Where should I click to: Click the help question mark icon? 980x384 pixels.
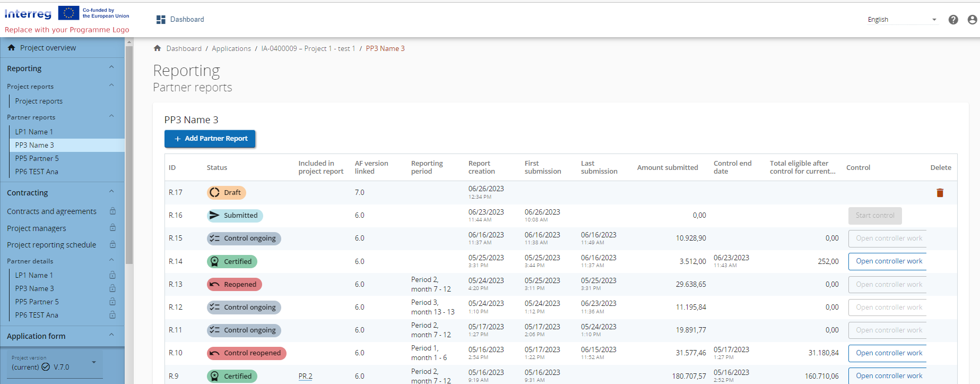point(953,20)
